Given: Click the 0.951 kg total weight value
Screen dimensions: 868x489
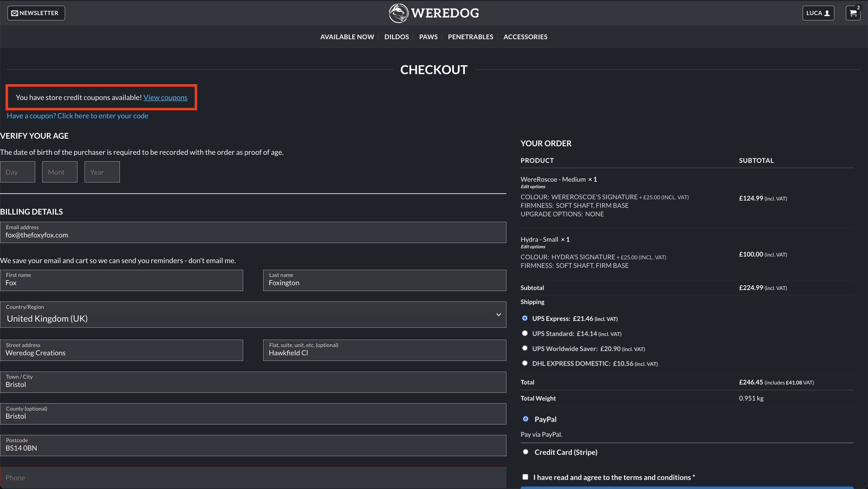Looking at the screenshot, I should pyautogui.click(x=751, y=398).
